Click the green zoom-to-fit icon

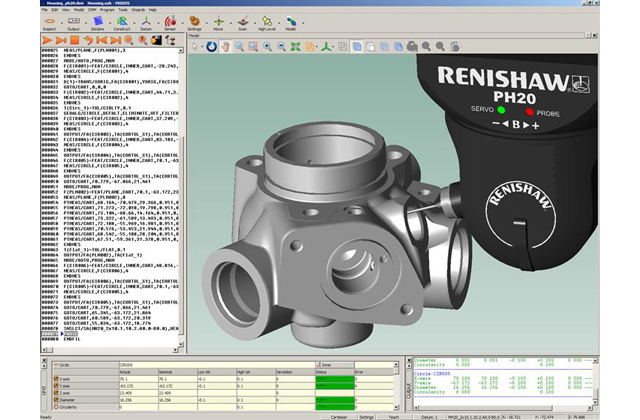pyautogui.click(x=295, y=47)
